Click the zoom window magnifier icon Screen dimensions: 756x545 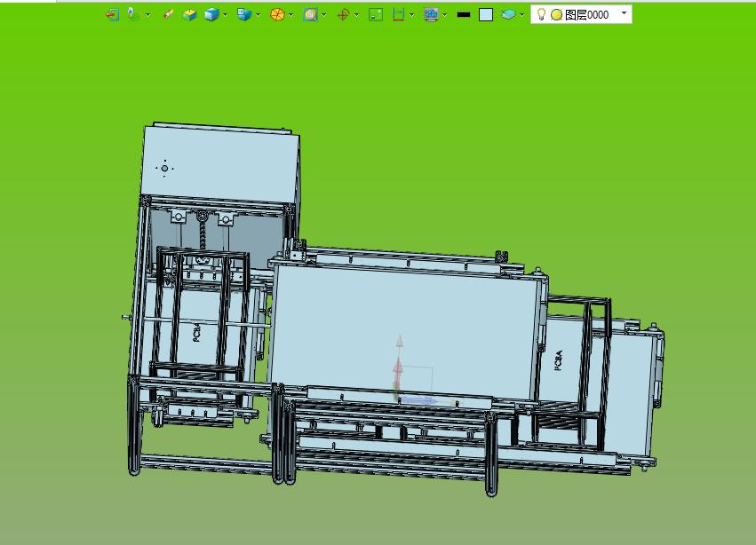(310, 15)
